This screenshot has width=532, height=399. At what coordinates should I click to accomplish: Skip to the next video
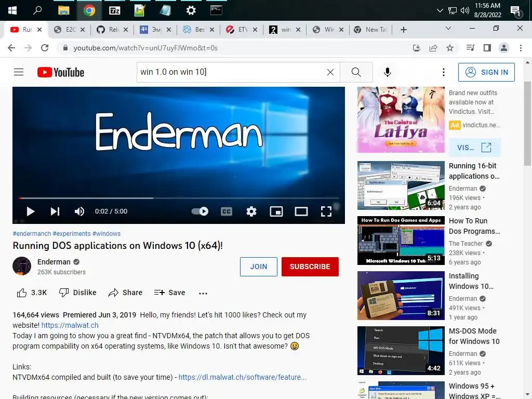[55, 211]
